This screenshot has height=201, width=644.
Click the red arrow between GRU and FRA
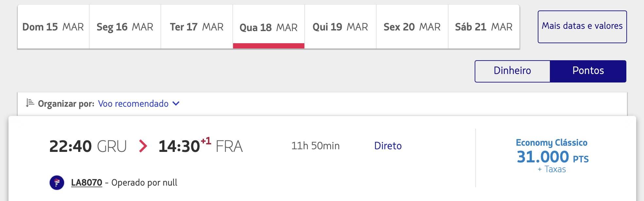point(143,146)
